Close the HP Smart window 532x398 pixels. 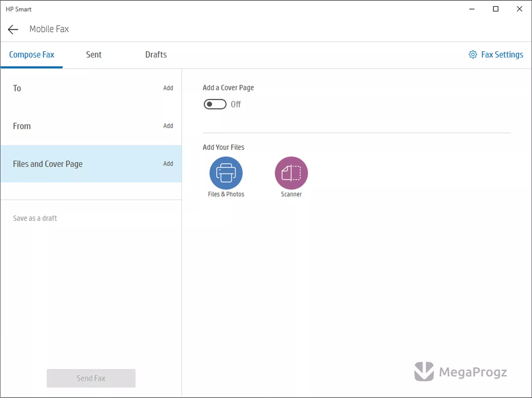click(520, 9)
